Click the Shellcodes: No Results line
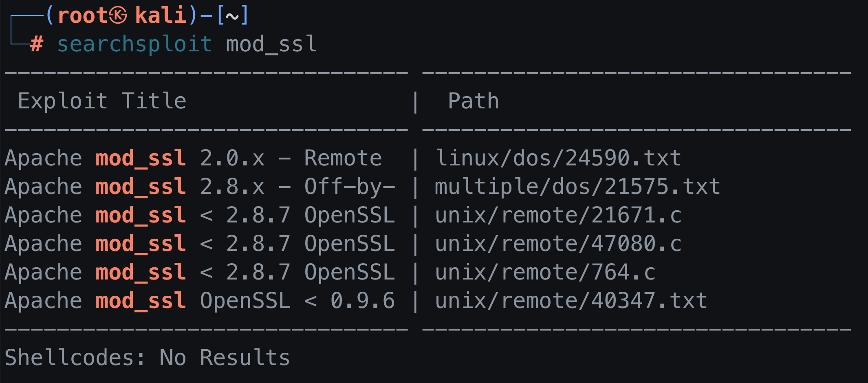Screen dimensions: 868x383 (147, 358)
